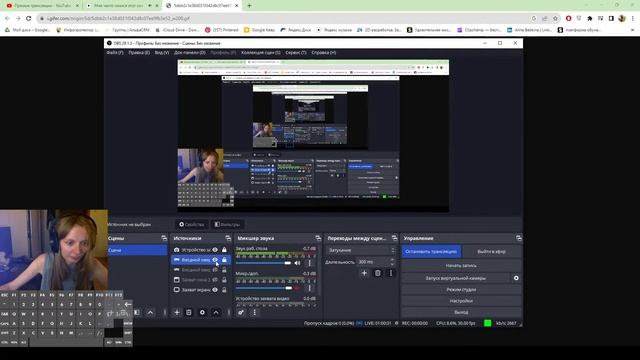The height and width of the screenshot is (360, 640).
Task: Open scene filters icon in Scenes toolbar
Action: click(x=137, y=312)
